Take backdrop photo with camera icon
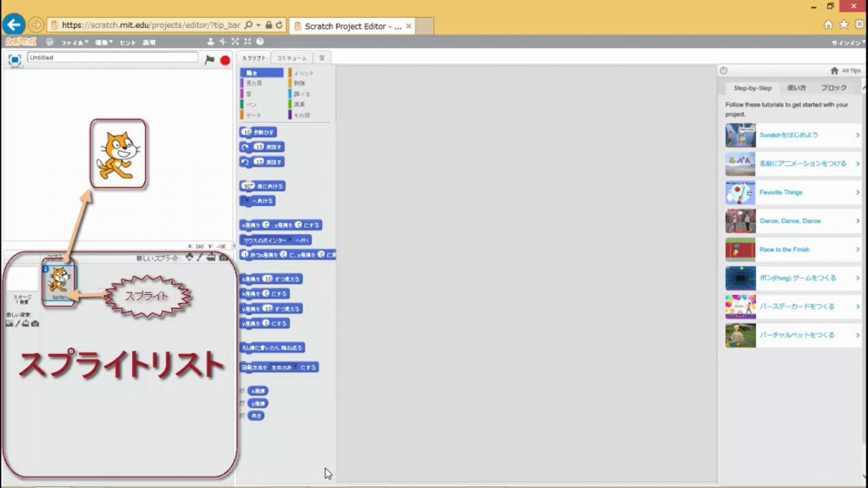 click(35, 323)
